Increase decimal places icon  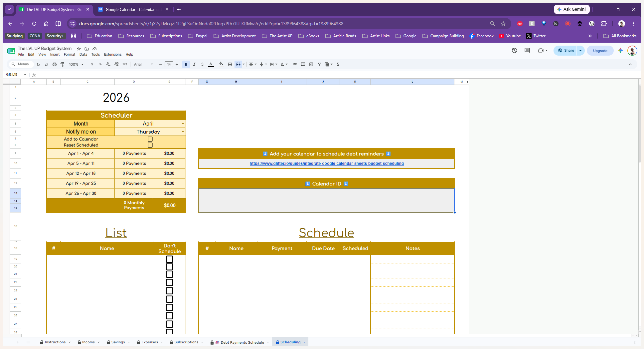pos(116,64)
